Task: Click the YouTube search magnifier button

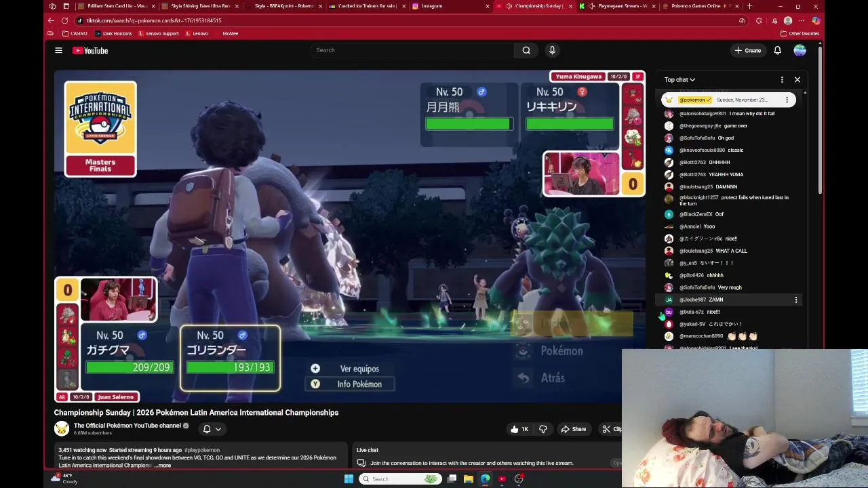Action: click(526, 50)
